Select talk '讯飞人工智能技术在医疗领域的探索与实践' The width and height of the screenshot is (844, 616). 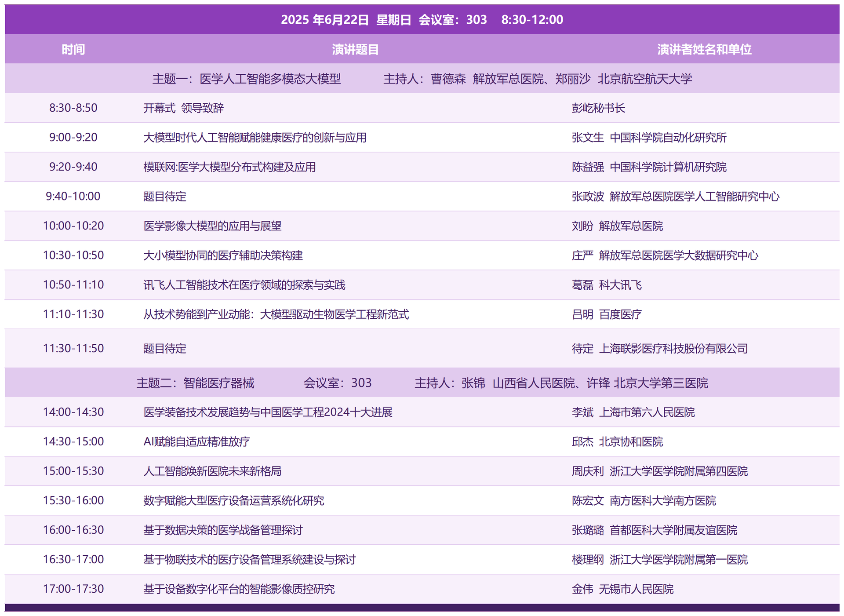tap(244, 285)
